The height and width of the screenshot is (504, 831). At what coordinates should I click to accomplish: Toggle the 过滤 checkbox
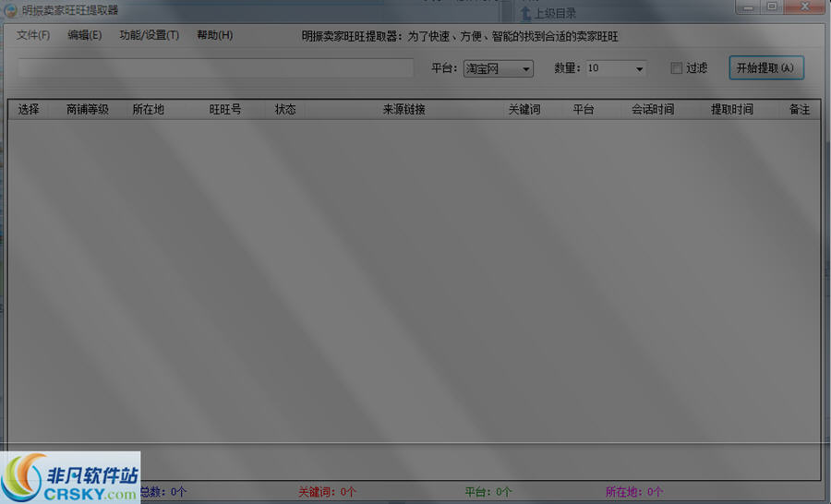pos(676,67)
